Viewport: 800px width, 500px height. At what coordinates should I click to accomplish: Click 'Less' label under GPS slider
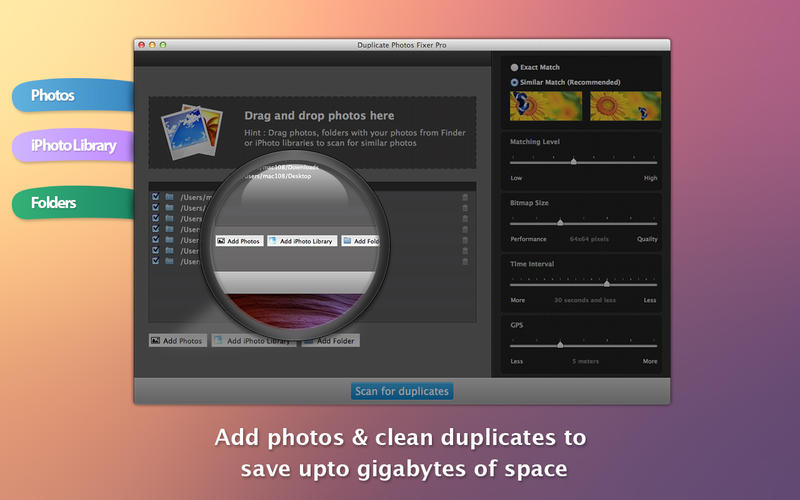click(x=517, y=361)
